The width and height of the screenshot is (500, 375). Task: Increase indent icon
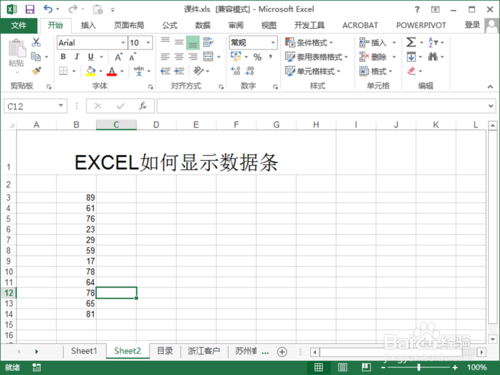point(179,71)
